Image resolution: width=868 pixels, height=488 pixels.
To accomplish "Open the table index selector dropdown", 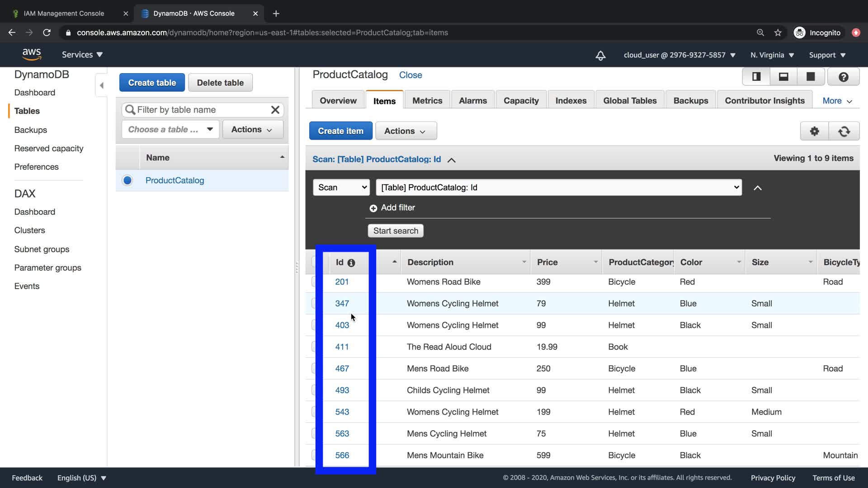I will [x=558, y=188].
